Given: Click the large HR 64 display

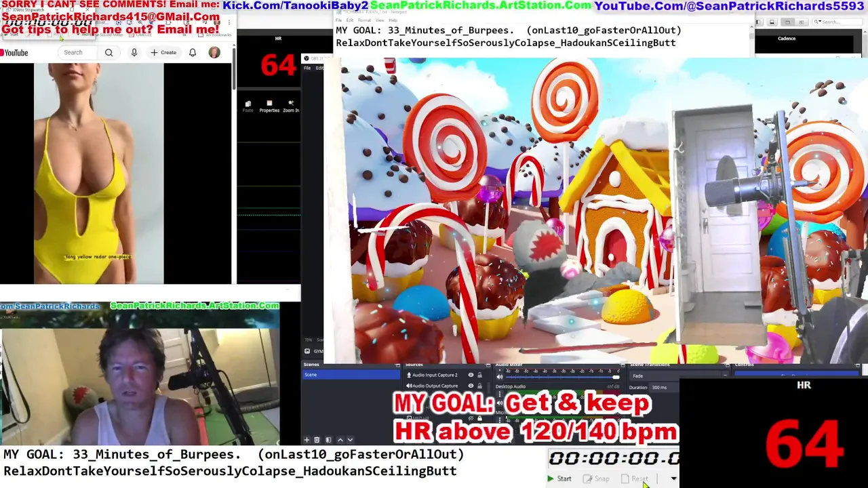Looking at the screenshot, I should pyautogui.click(x=804, y=444).
